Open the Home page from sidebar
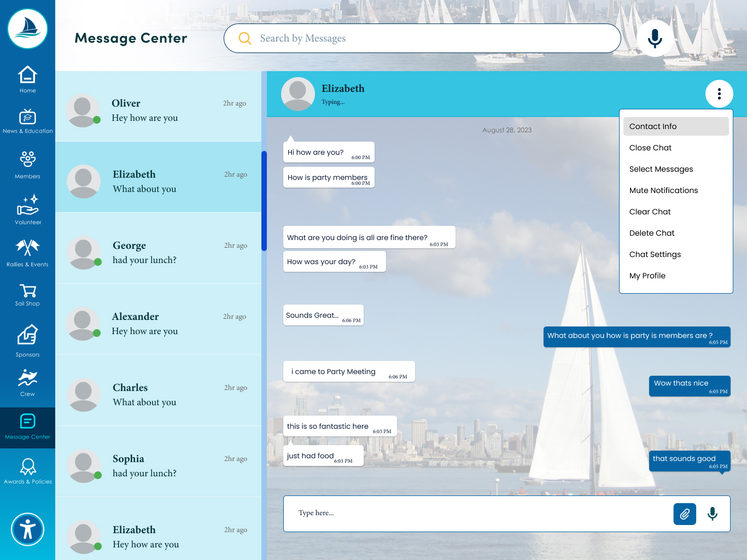This screenshot has height=560, width=747. [27, 79]
